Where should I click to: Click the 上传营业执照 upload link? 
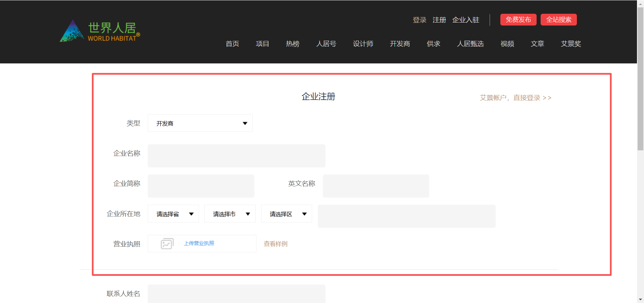199,243
